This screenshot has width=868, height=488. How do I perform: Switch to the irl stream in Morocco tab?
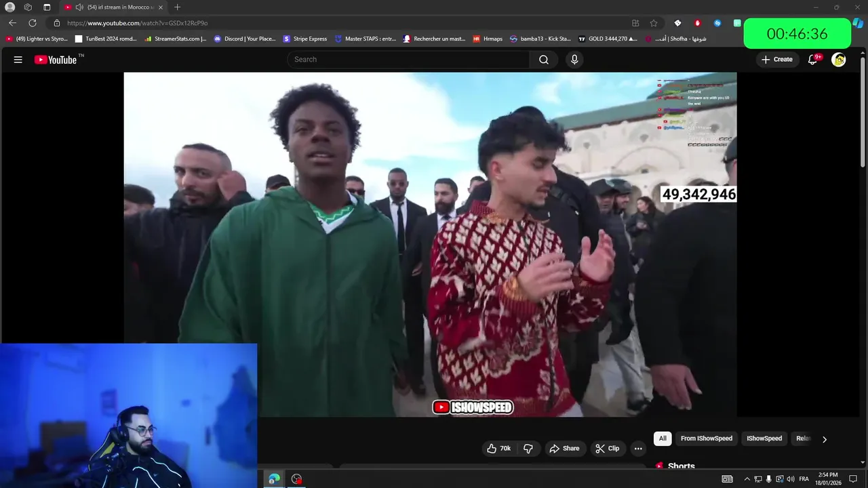[x=114, y=7]
